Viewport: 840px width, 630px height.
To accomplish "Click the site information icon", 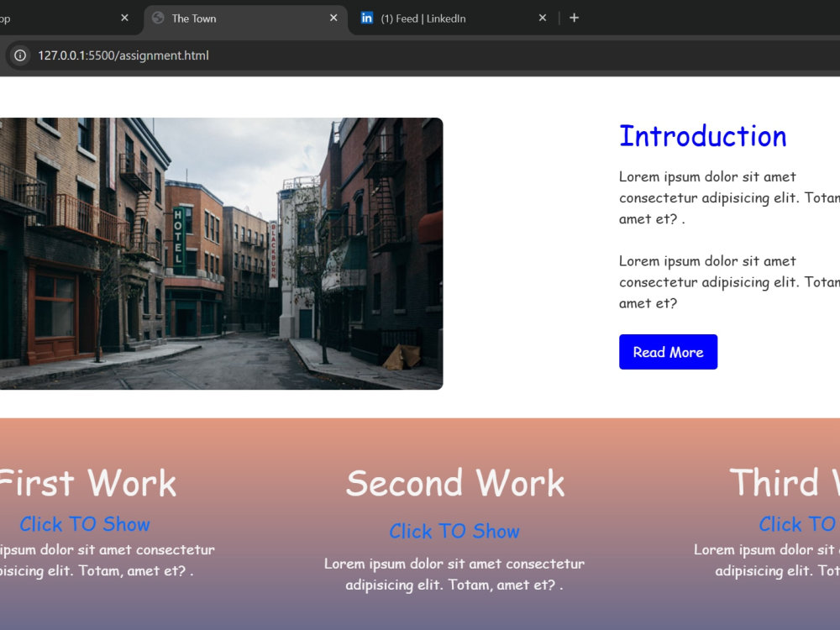I will (x=20, y=55).
